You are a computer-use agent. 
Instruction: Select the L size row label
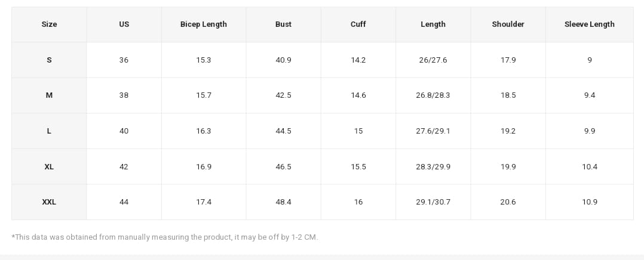pyautogui.click(x=49, y=131)
